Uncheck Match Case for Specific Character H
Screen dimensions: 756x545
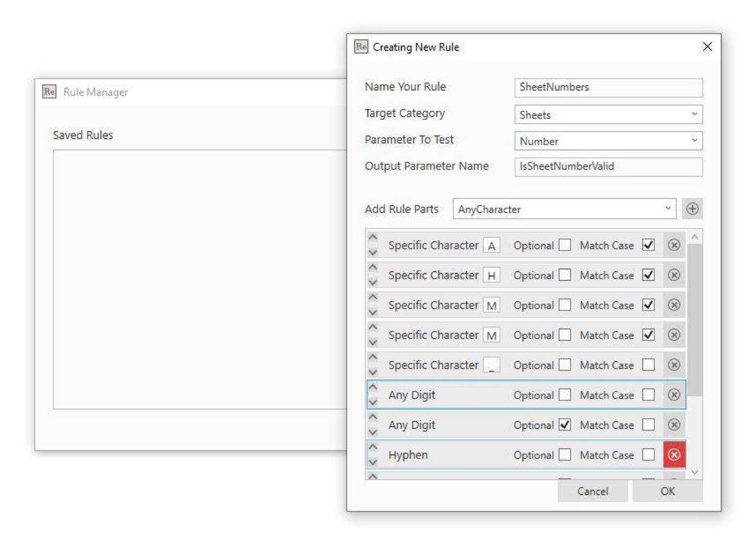[648, 275]
